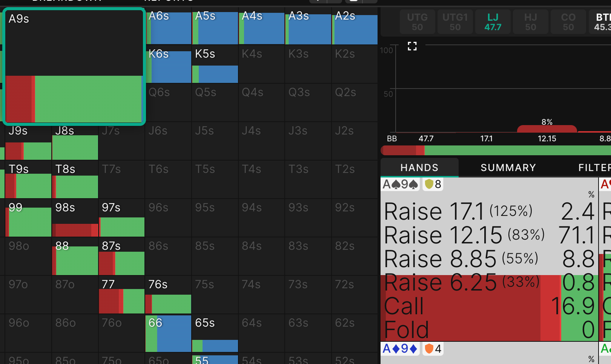Click the Call action row
This screenshot has width=611, height=364.
click(489, 306)
